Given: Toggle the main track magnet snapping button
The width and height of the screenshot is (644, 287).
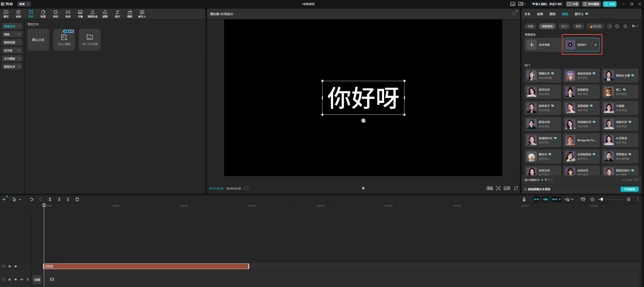Looking at the screenshot, I should pos(536,199).
